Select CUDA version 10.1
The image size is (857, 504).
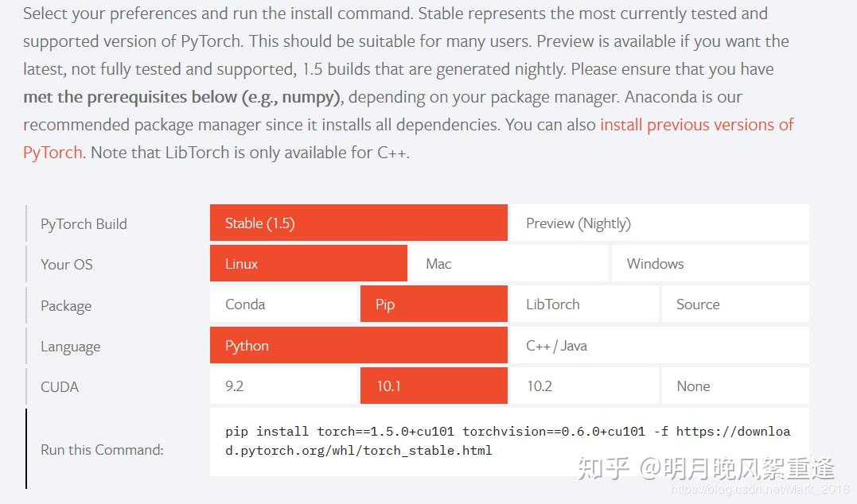coord(434,386)
